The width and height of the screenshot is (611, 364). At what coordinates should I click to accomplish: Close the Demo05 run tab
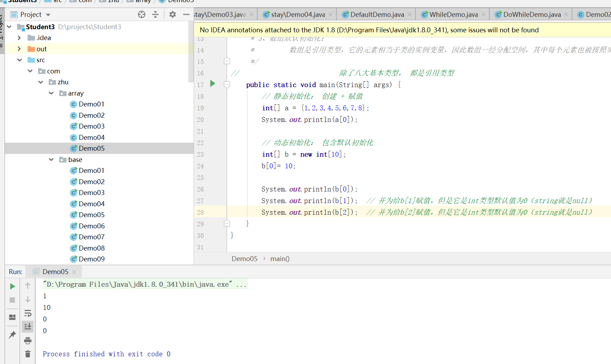[x=74, y=272]
